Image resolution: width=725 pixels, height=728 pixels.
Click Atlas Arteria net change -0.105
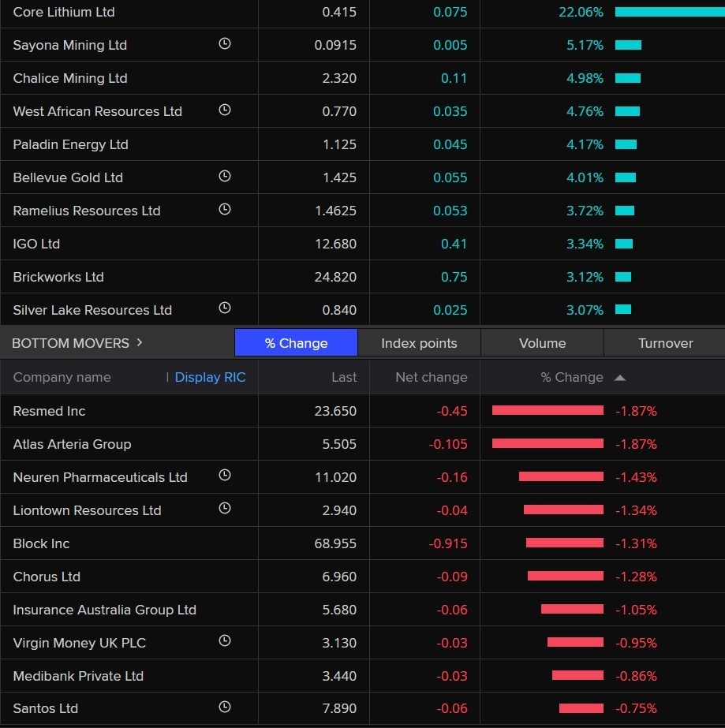point(448,444)
